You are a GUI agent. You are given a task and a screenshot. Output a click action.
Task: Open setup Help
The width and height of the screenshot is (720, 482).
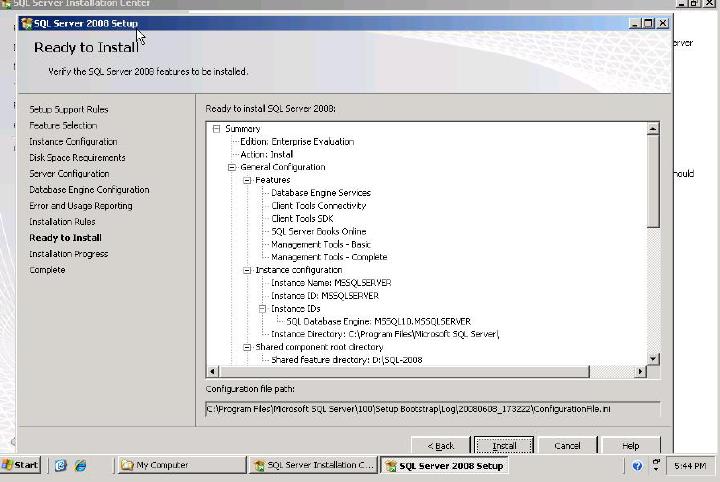click(x=630, y=445)
